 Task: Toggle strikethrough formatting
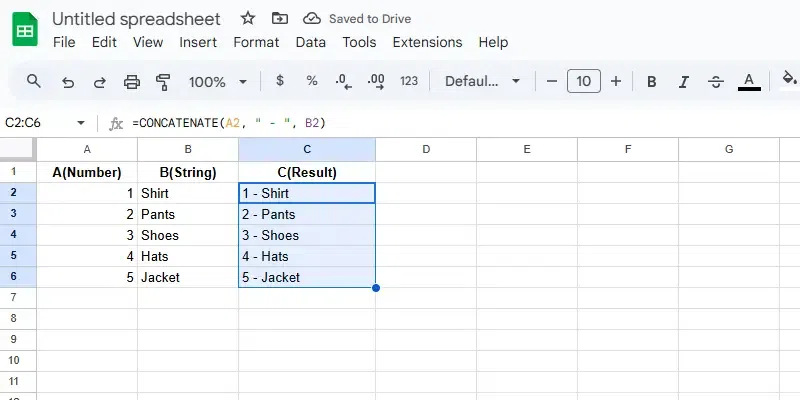715,82
